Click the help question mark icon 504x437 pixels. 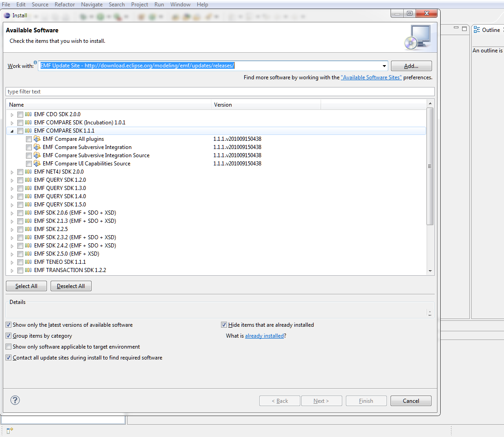coord(15,400)
